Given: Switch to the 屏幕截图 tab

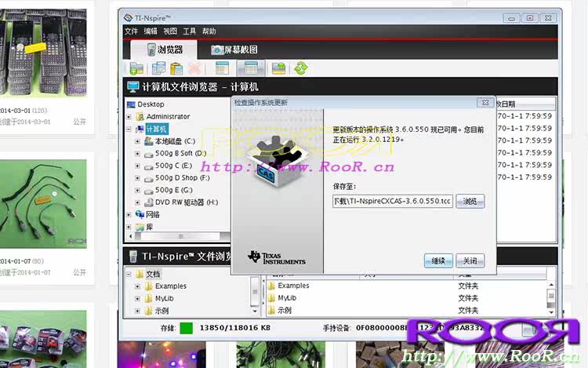Looking at the screenshot, I should [x=234, y=50].
